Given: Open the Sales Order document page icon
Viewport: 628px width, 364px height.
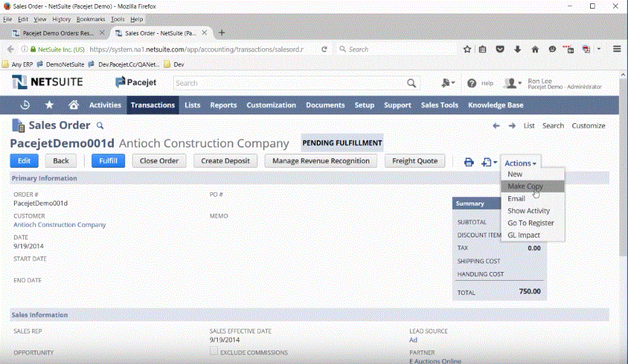Looking at the screenshot, I should [x=18, y=126].
